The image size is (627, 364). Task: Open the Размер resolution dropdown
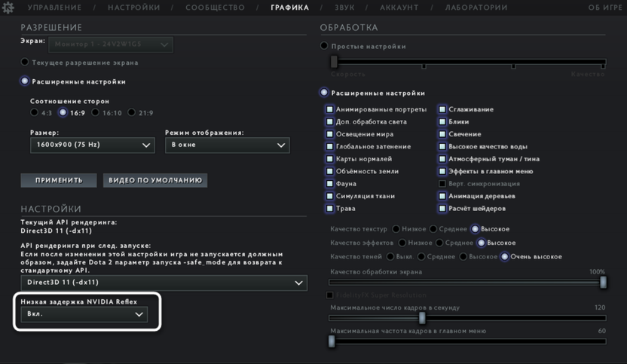pyautogui.click(x=92, y=145)
